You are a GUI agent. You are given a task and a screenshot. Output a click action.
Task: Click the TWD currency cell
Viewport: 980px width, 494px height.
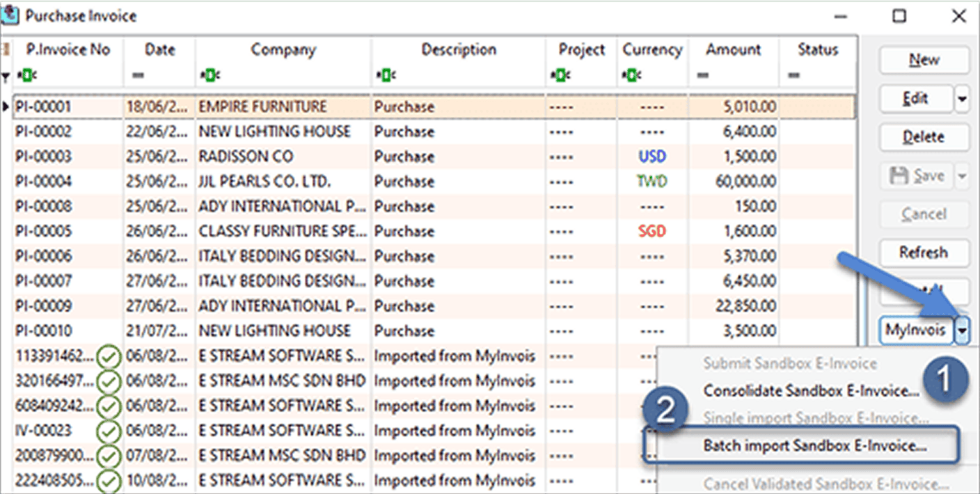point(653,182)
